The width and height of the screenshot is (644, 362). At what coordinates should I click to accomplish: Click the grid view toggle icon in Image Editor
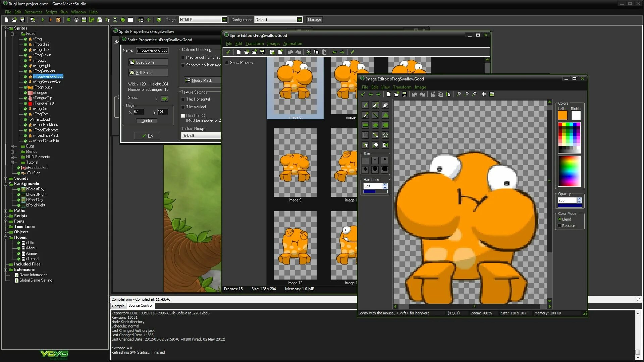pos(484,94)
